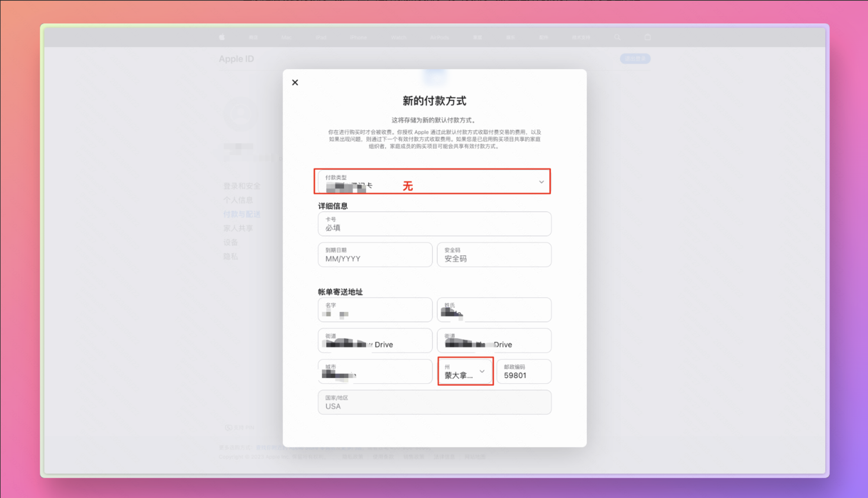Go to 个人信息 in the sidebar
The height and width of the screenshot is (498, 868).
[238, 200]
